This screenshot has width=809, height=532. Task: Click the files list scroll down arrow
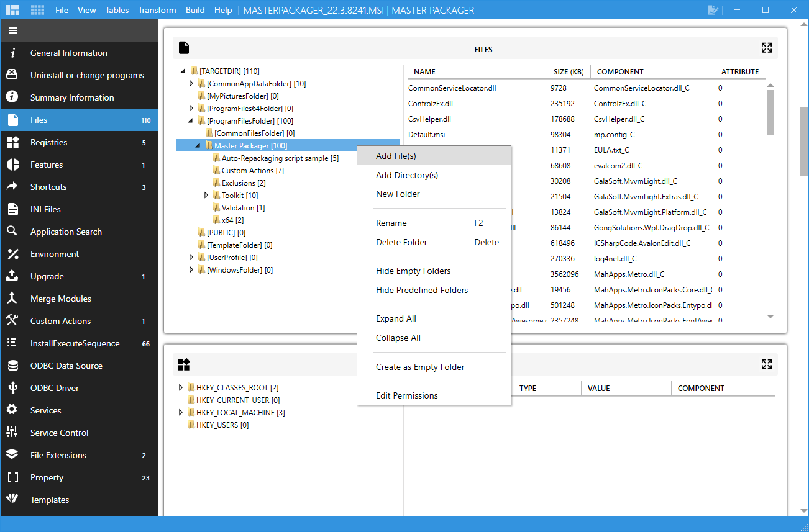click(770, 317)
